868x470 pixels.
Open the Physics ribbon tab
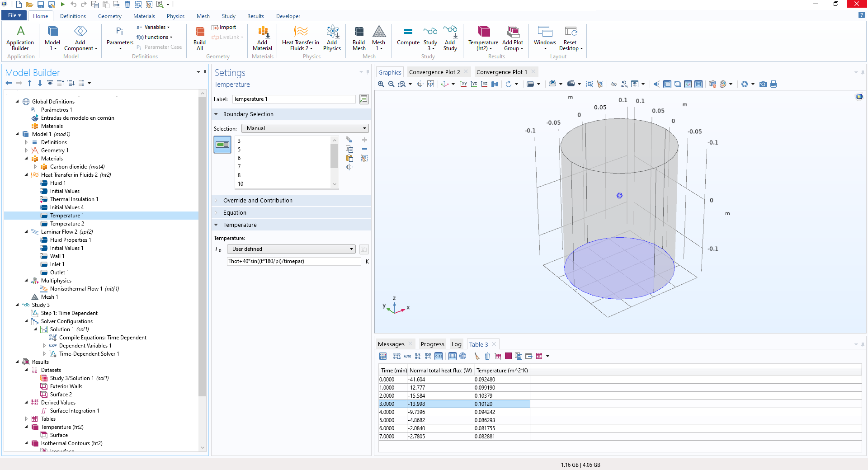(x=175, y=16)
